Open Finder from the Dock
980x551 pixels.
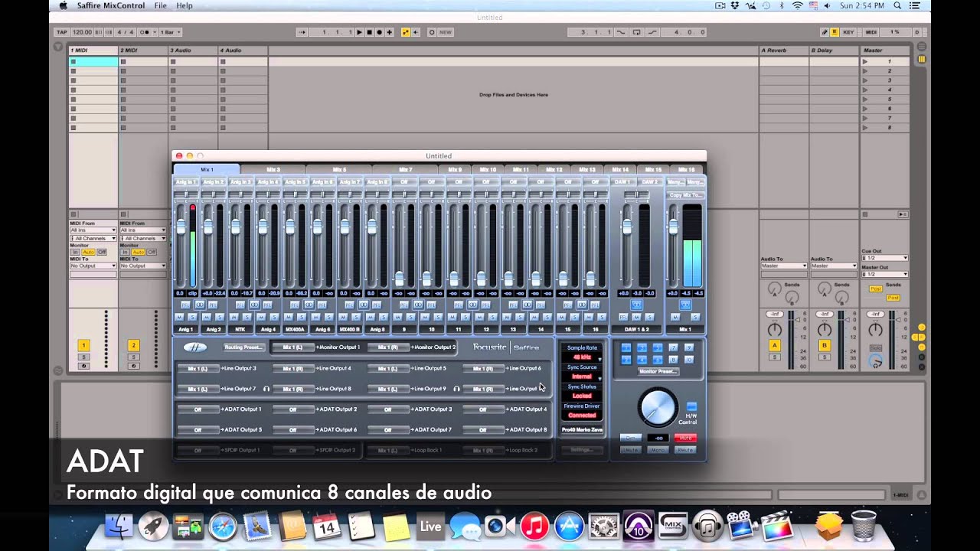119,526
